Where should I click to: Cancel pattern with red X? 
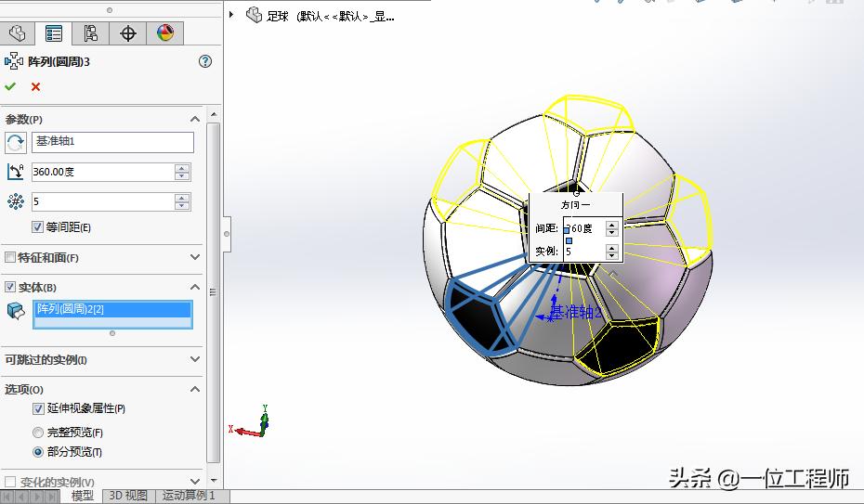pyautogui.click(x=35, y=86)
